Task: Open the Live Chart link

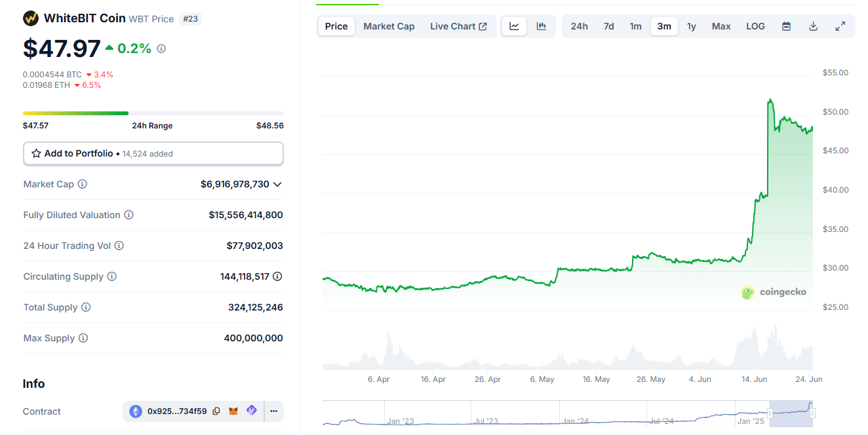Action: pyautogui.click(x=458, y=26)
